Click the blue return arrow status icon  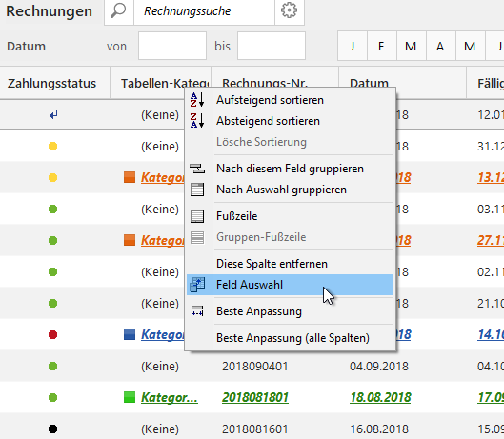(x=53, y=114)
